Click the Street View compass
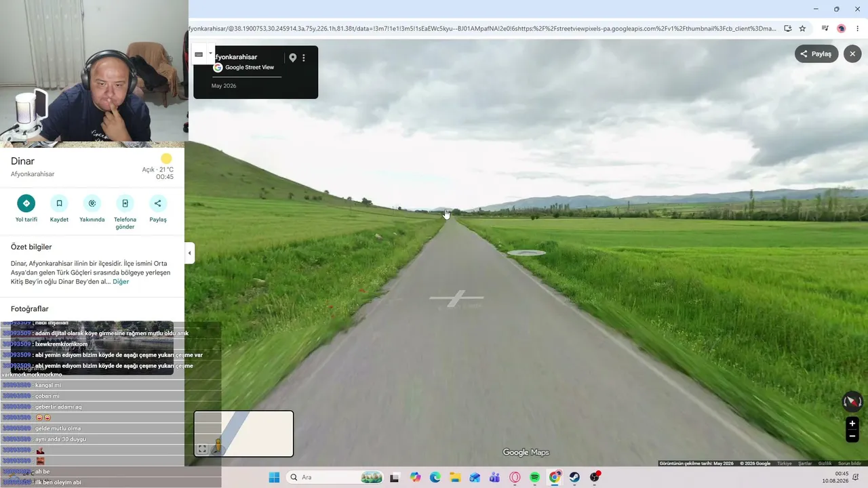The image size is (868, 488). (852, 402)
